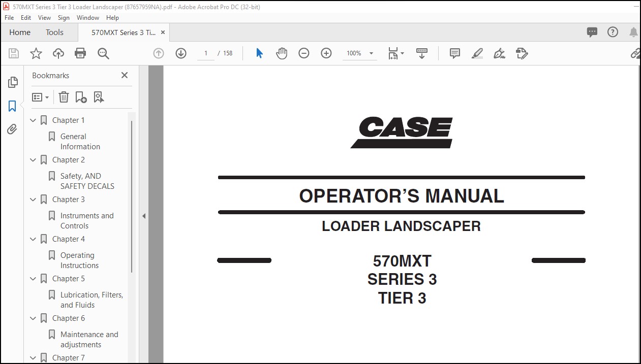The height and width of the screenshot is (364, 641).
Task: Click the share link icon
Action: [x=635, y=53]
